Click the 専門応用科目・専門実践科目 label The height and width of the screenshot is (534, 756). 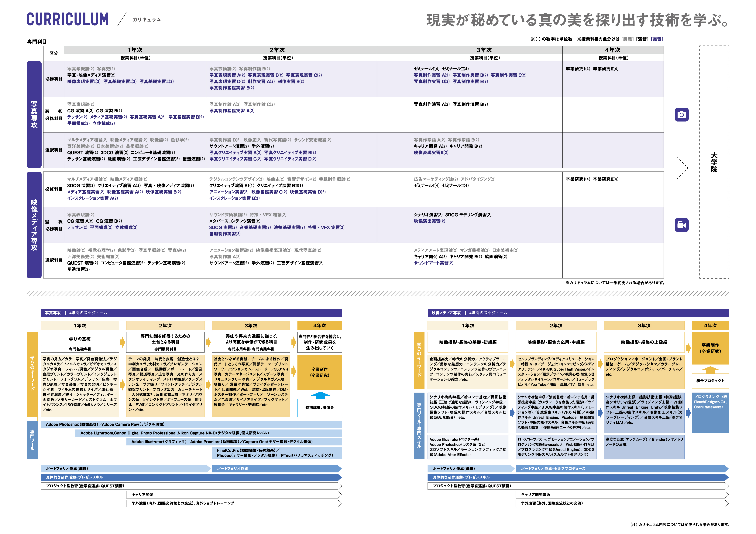point(251,349)
